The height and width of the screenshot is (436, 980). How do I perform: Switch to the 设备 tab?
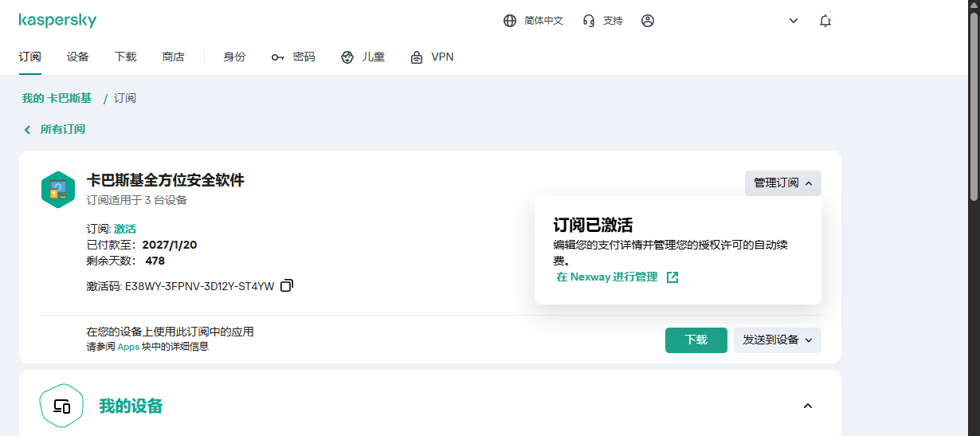[78, 57]
